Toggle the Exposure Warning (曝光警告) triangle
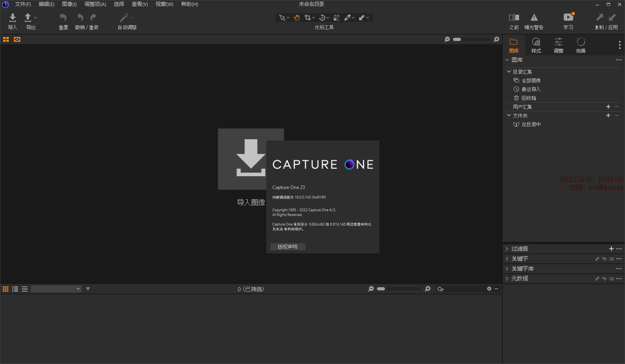This screenshot has height=364, width=625. [534, 18]
